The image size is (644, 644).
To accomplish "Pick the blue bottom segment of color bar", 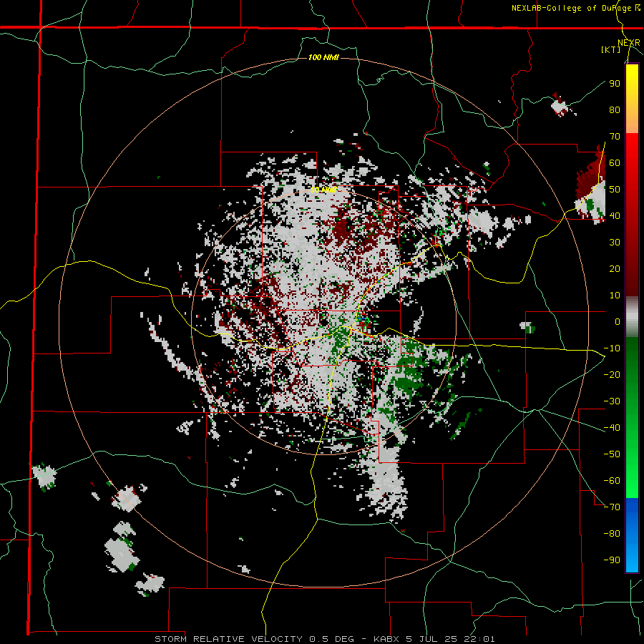I will coord(632,535).
